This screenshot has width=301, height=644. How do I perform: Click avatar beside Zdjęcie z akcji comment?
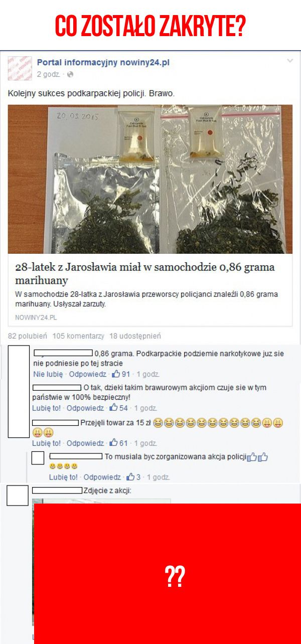point(17,495)
